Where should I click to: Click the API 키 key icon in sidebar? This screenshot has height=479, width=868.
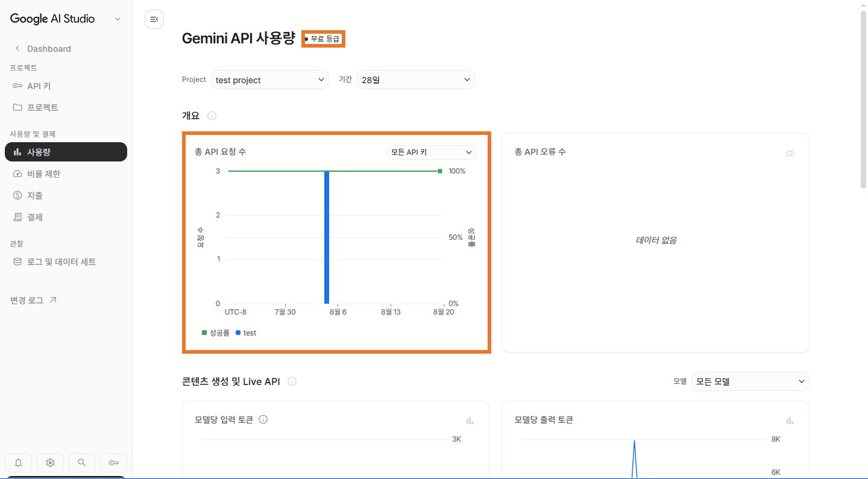click(x=17, y=86)
